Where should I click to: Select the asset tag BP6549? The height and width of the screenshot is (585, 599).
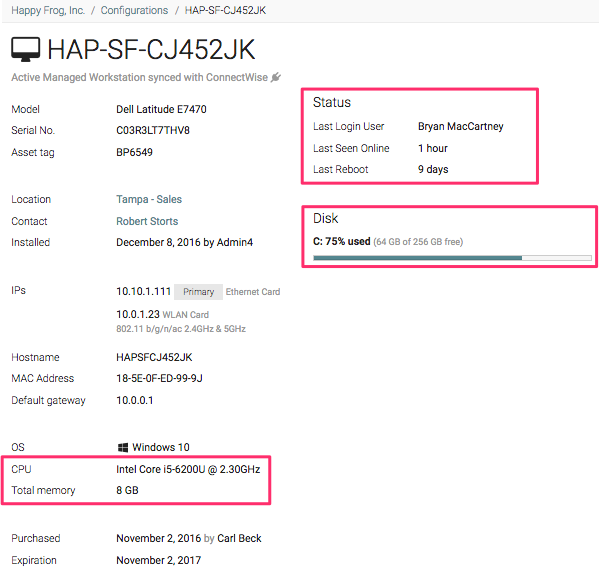pos(134,152)
